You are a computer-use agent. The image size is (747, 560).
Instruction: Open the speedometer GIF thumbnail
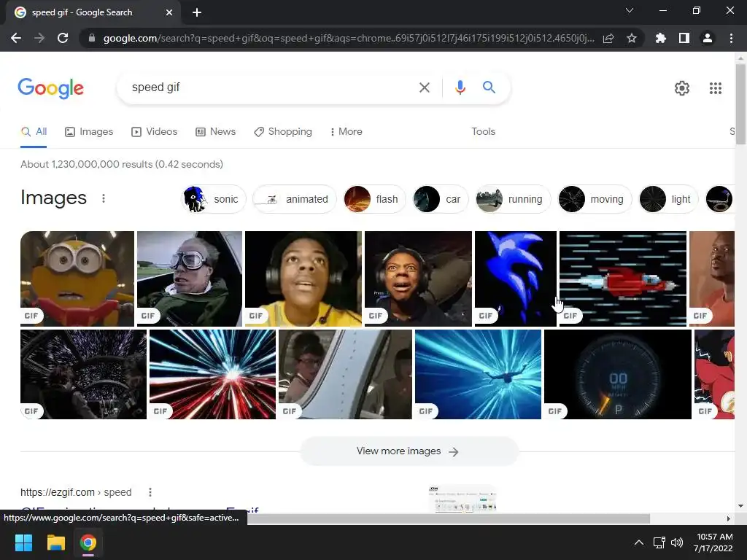[x=617, y=374]
